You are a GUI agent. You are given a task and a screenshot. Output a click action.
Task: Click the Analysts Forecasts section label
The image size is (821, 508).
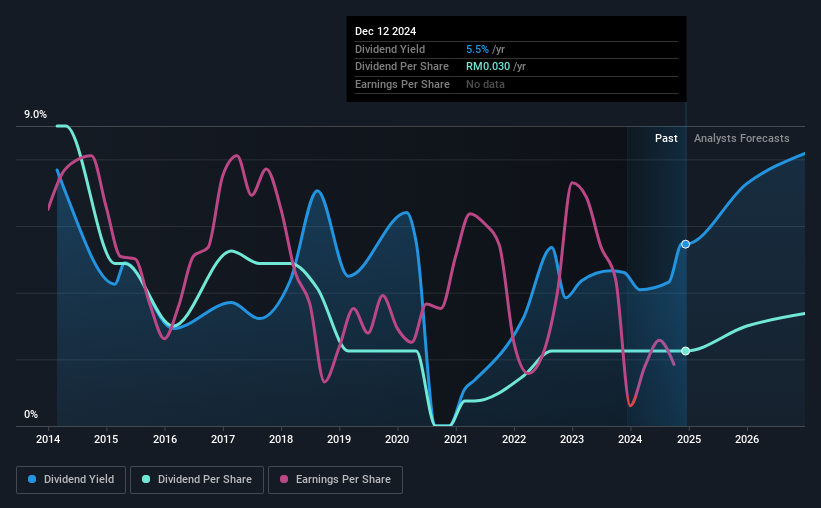coord(741,138)
